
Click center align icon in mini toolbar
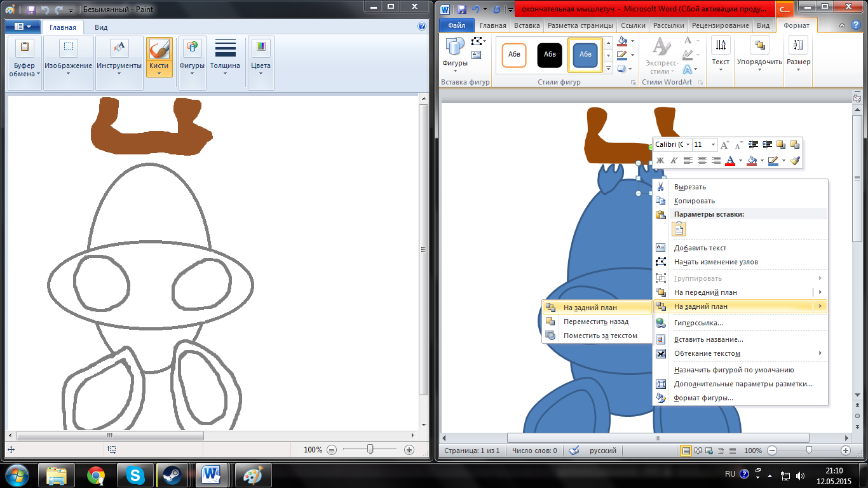pos(702,161)
